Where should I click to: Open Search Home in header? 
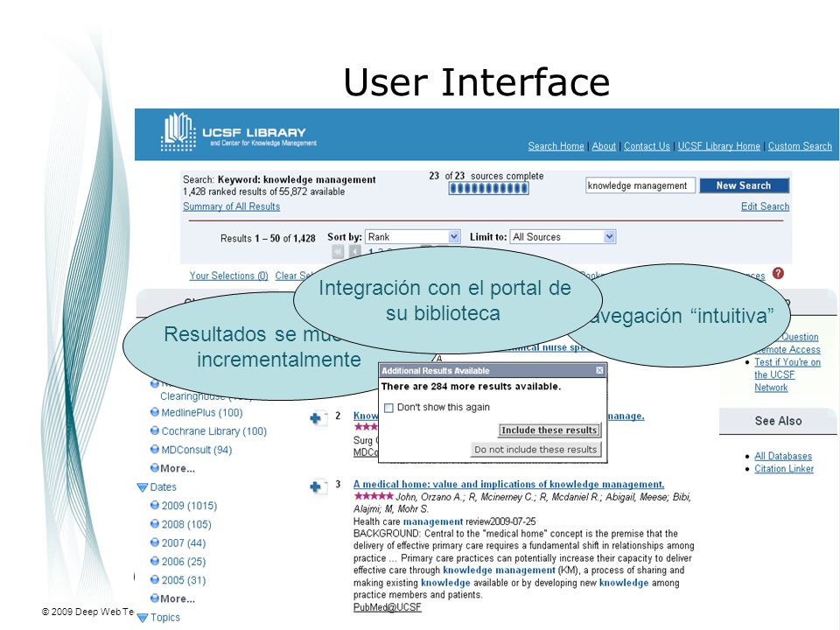556,146
